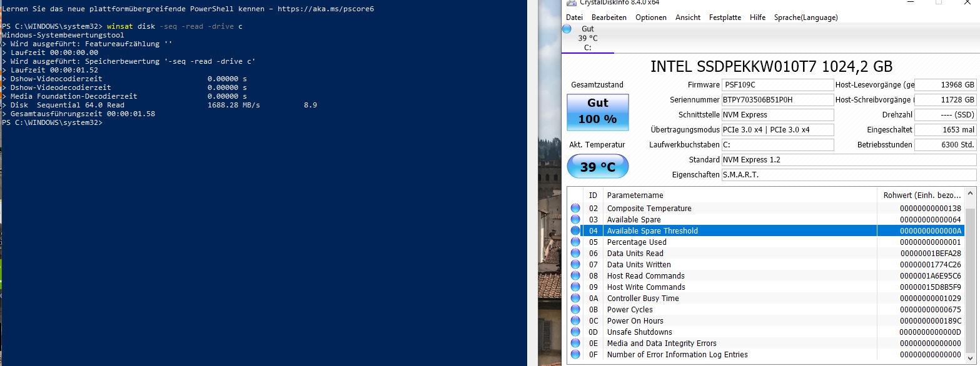The height and width of the screenshot is (366, 980).
Task: Click the Übertragungsmodus PCIe 3.0 x4 field
Action: 777,130
